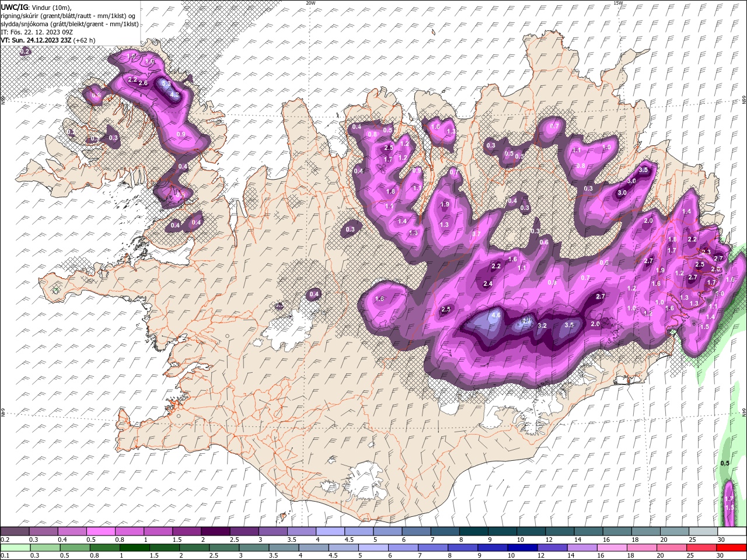747x560 pixels.
Task: Pick the darkest purple swatch labeled 2 in upper legend
Action: pyautogui.click(x=215, y=531)
